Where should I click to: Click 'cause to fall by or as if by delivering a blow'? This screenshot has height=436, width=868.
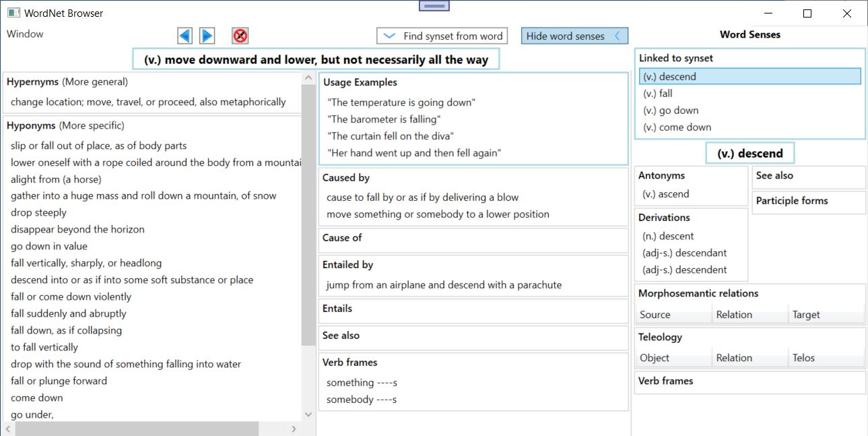(422, 197)
